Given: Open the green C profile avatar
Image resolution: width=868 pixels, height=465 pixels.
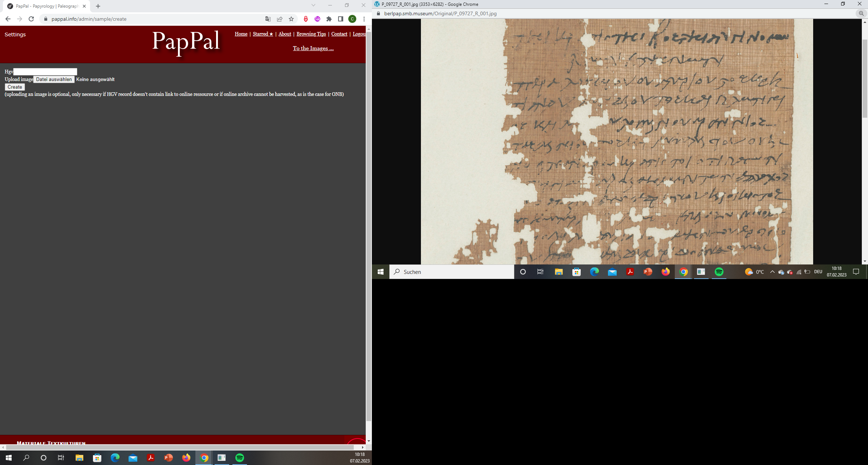Looking at the screenshot, I should point(352,19).
